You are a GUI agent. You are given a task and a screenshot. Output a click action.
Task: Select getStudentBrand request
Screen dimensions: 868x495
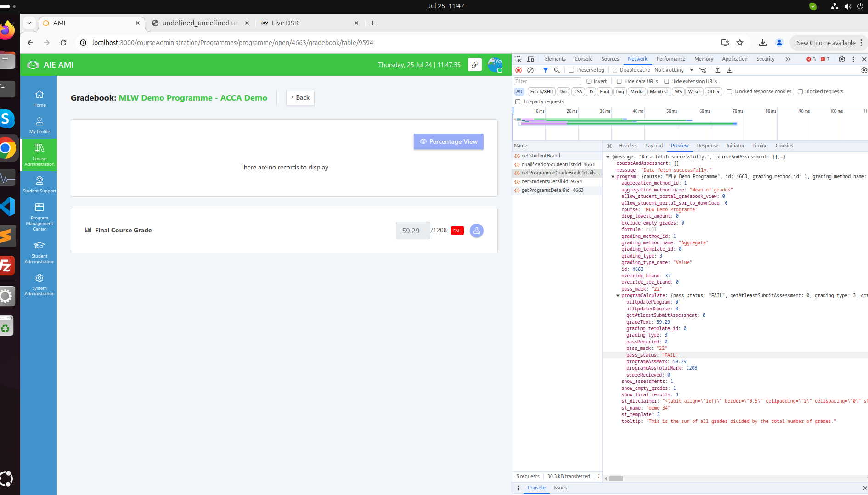557,156
